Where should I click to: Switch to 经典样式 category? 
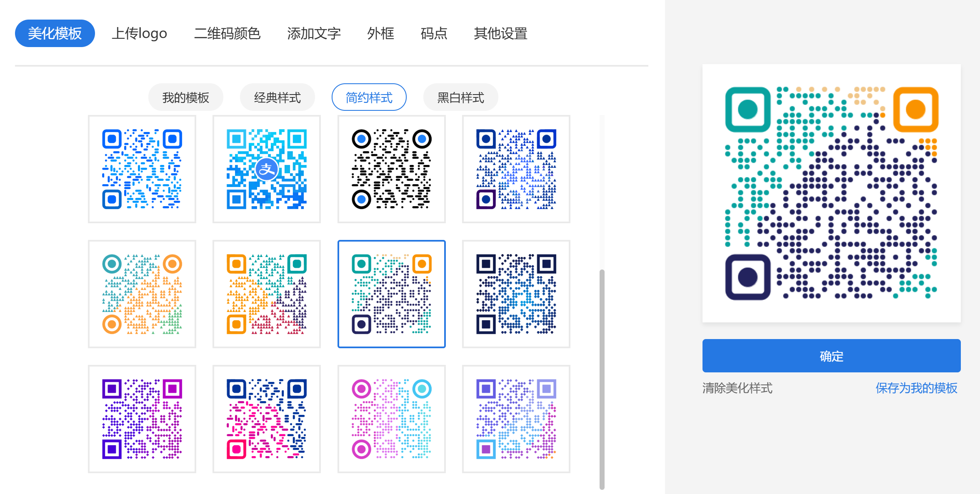pos(277,97)
